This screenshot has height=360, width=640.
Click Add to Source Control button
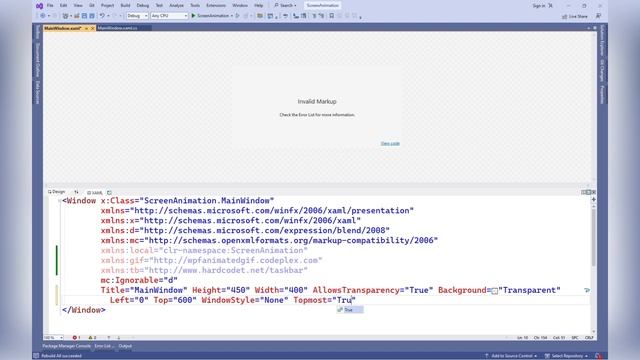[511, 356]
